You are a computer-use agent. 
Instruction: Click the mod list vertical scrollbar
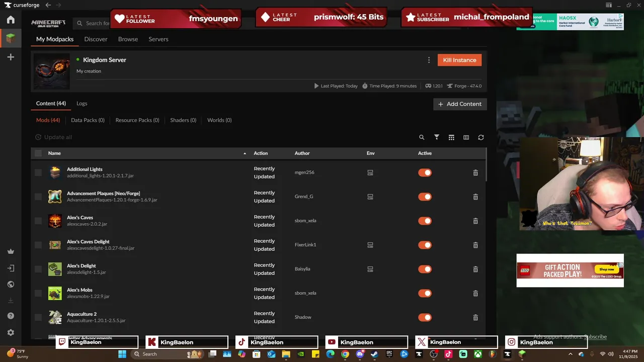(x=486, y=165)
